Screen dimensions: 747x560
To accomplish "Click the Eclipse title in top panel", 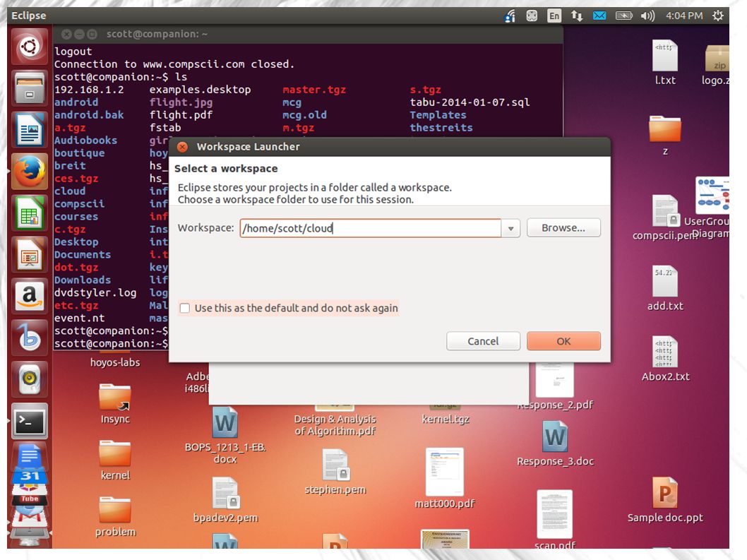I will (x=28, y=16).
